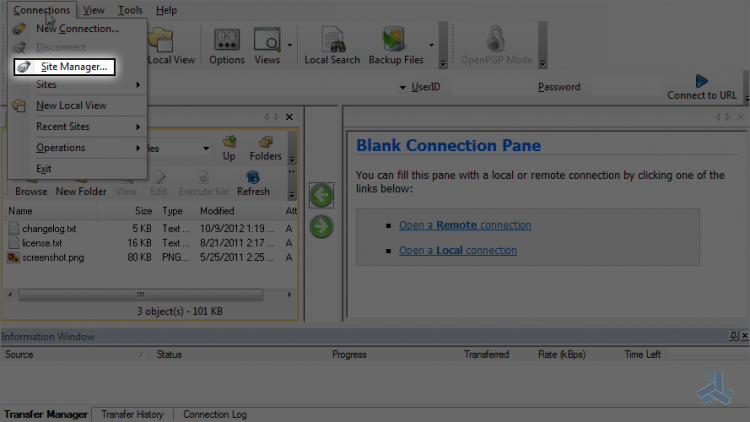The width and height of the screenshot is (750, 422).
Task: Click the screenshot.png file type icon
Action: tap(13, 257)
